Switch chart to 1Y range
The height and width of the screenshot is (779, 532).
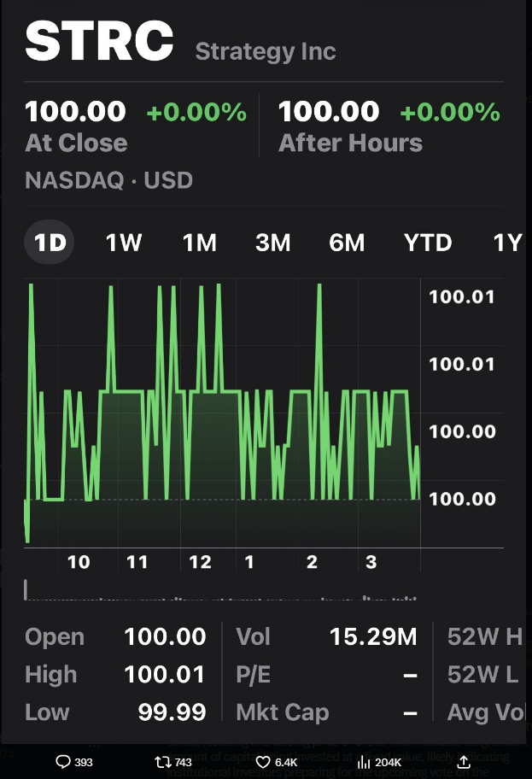(x=507, y=243)
